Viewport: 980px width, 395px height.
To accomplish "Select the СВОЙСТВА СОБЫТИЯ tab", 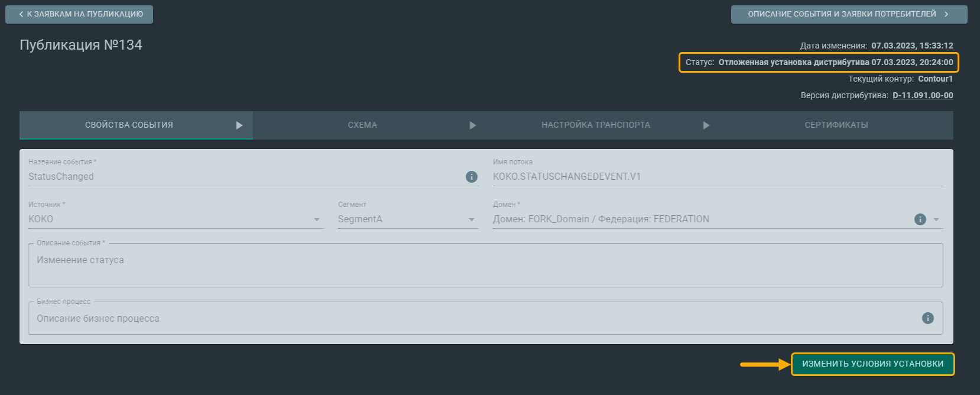I will 129,125.
